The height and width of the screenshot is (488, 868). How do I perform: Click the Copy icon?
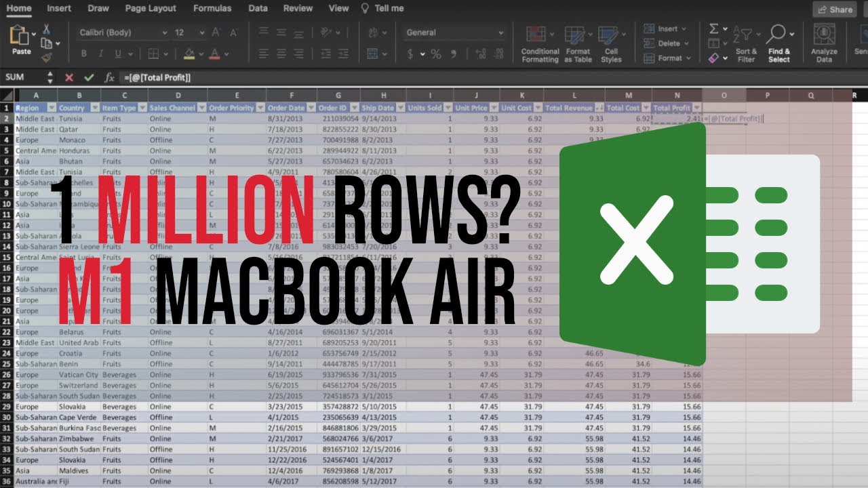[x=46, y=43]
